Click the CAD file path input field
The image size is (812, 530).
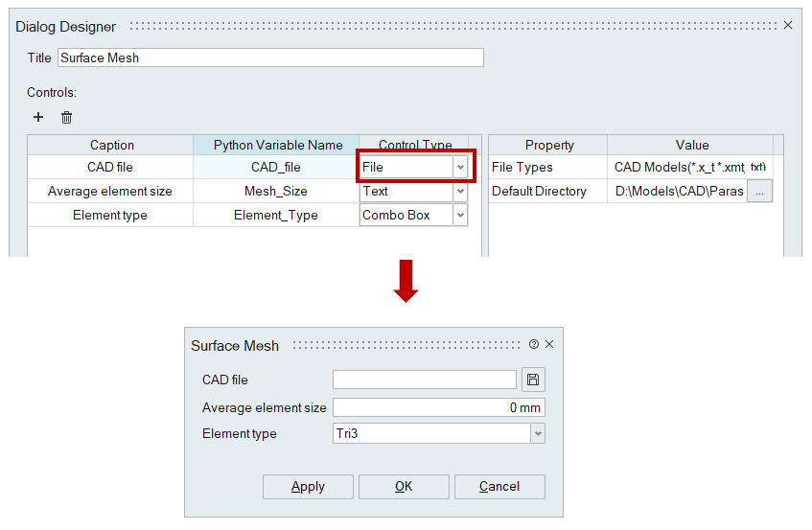[x=424, y=380]
